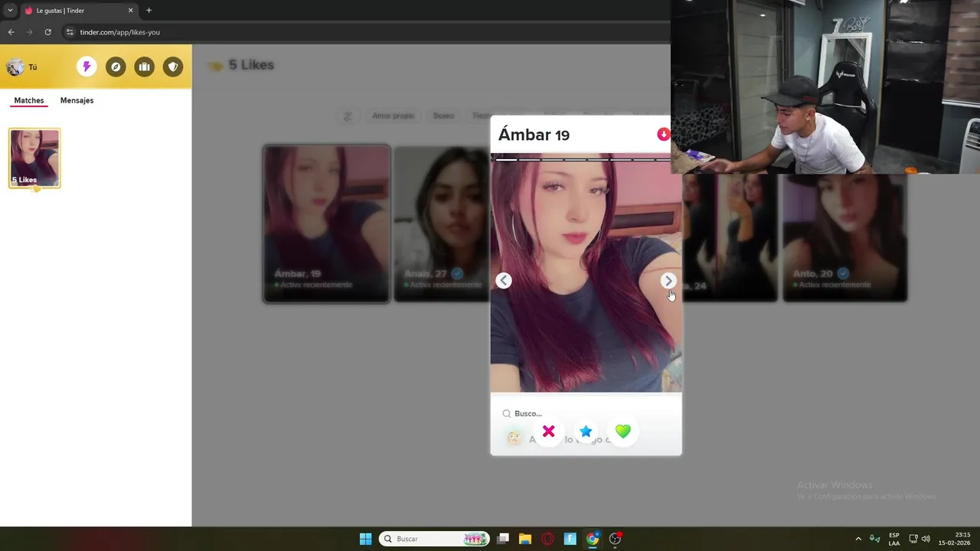Click the taskbar Buscar search box

click(x=434, y=539)
